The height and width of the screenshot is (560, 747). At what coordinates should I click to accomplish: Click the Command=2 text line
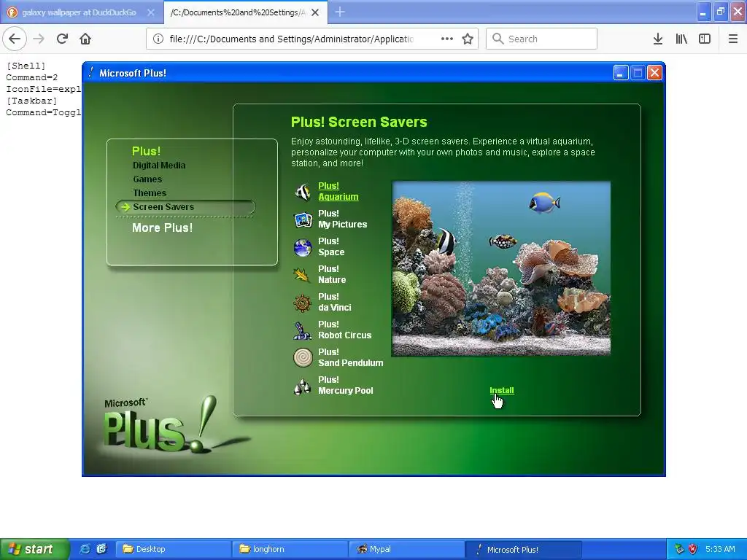click(31, 77)
